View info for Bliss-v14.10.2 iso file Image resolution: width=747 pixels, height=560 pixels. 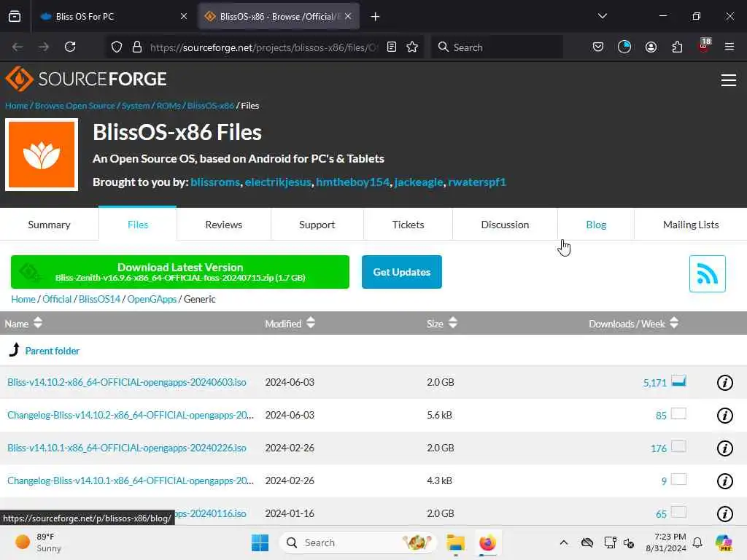point(724,382)
